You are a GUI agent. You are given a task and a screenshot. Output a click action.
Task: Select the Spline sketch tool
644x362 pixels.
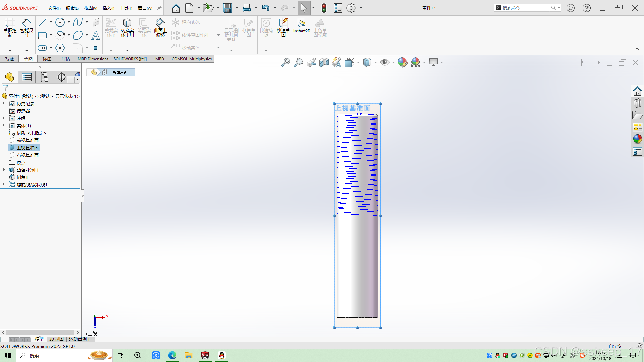pos(77,22)
